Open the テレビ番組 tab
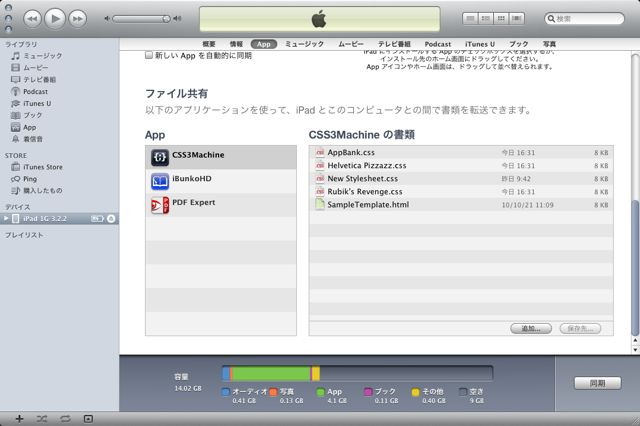This screenshot has width=640, height=426. tap(394, 44)
